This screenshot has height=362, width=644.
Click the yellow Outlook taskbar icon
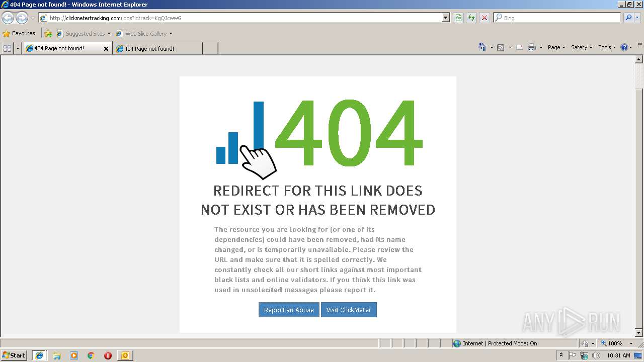pyautogui.click(x=125, y=355)
